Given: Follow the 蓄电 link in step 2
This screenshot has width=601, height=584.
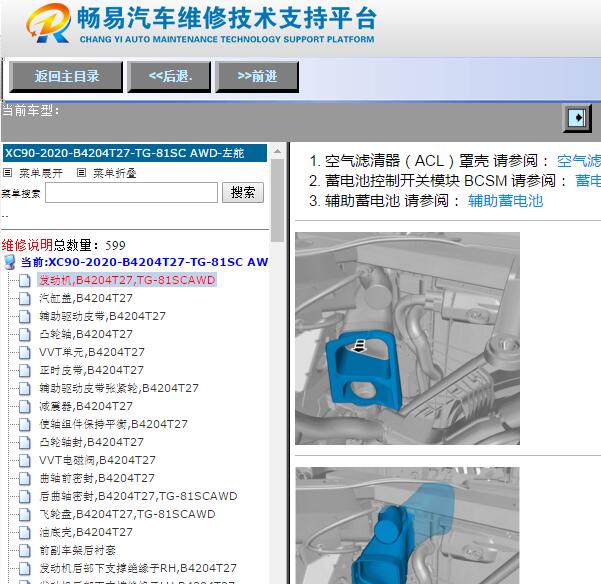Looking at the screenshot, I should coord(588,181).
